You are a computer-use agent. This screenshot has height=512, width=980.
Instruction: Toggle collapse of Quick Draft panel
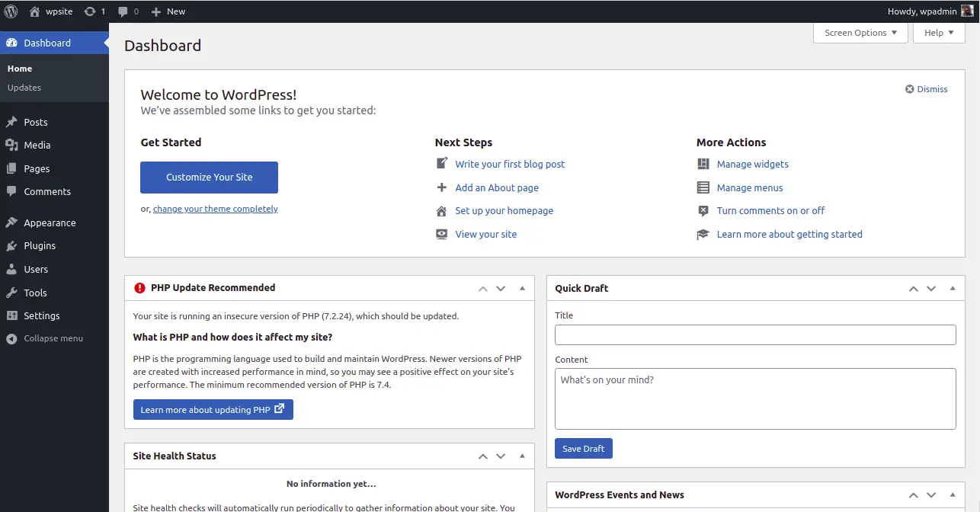tap(953, 289)
